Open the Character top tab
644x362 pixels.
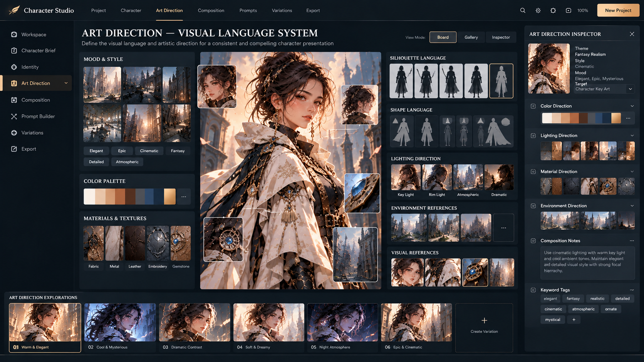tap(131, 10)
